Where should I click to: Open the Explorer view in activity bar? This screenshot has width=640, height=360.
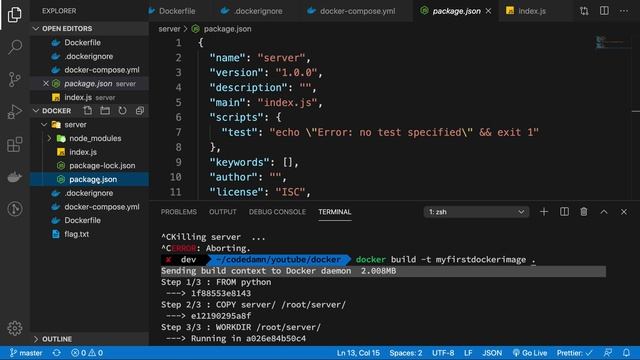coord(15,15)
